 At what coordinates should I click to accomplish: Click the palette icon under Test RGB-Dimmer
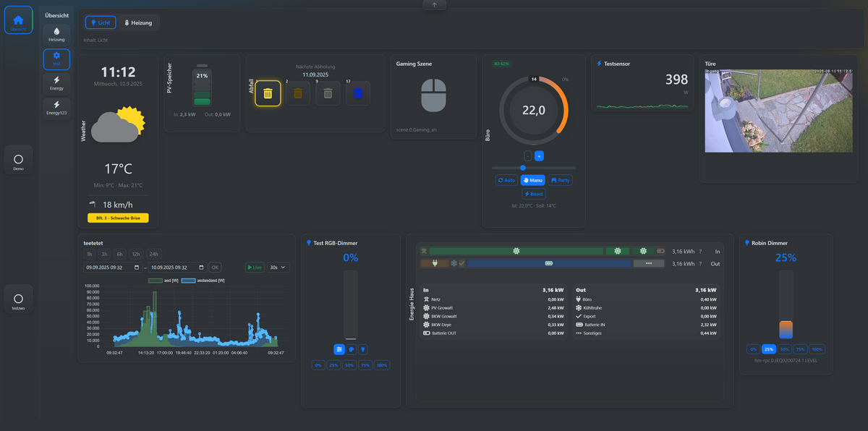coord(351,349)
